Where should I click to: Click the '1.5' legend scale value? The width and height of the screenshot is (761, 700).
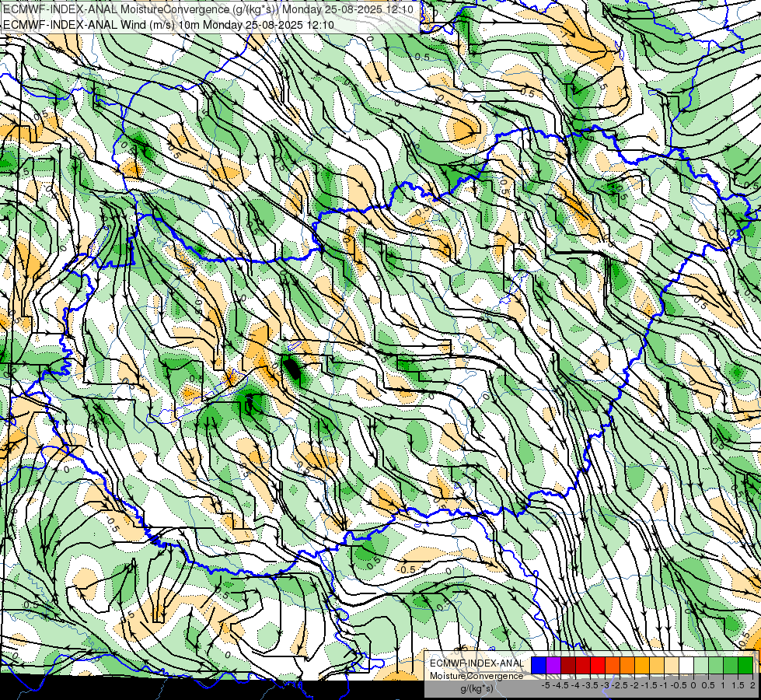pos(738,685)
